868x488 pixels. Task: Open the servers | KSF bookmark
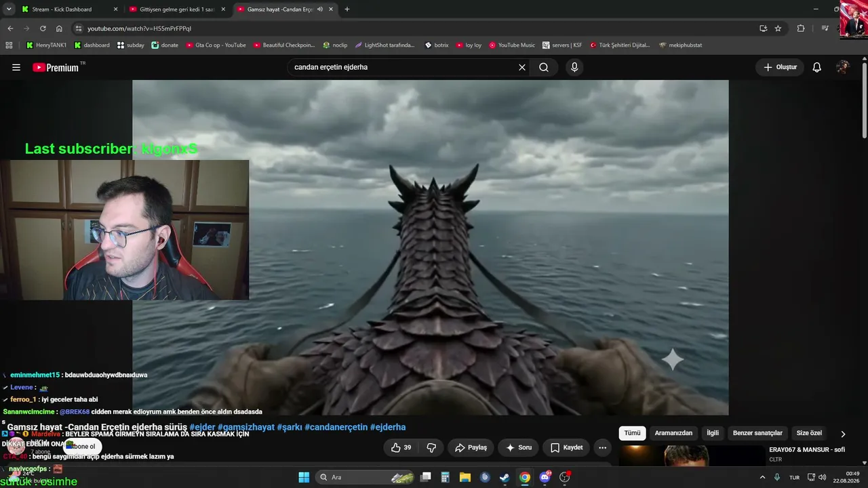click(562, 45)
